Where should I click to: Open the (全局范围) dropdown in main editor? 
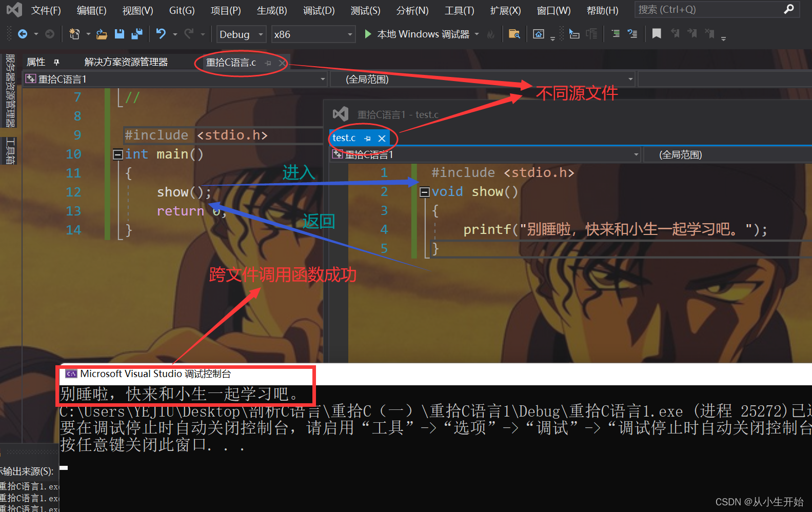click(x=482, y=79)
